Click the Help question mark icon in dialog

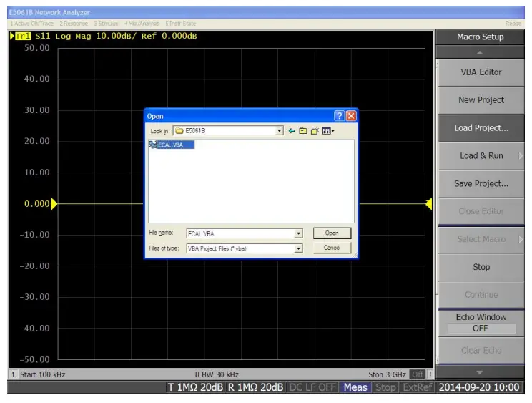point(339,116)
